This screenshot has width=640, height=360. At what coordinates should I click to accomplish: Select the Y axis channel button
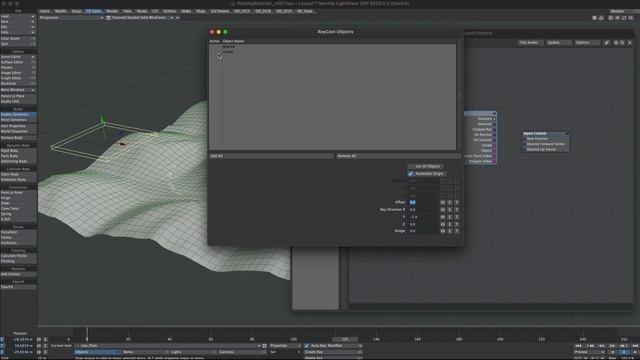coord(2,346)
